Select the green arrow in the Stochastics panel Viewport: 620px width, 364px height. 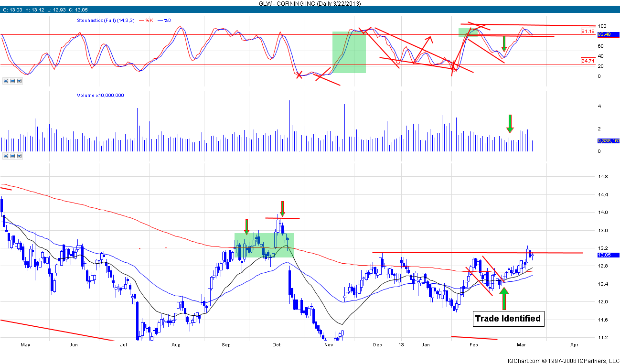pos(504,43)
